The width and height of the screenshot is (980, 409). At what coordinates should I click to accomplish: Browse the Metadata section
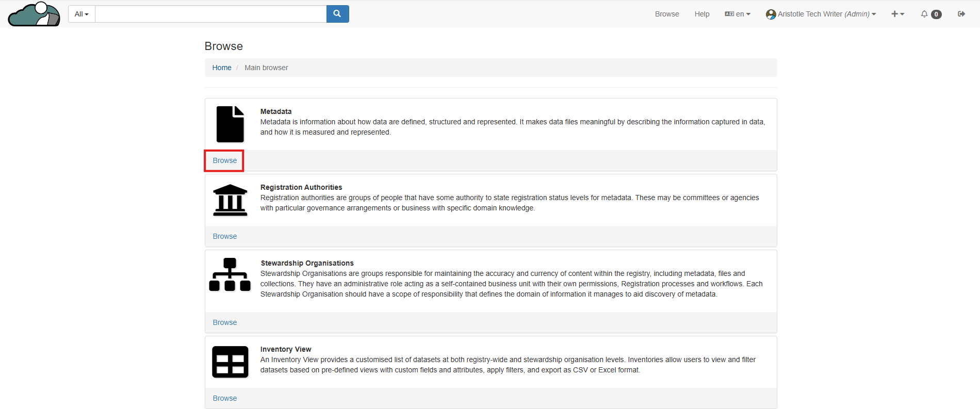225,160
